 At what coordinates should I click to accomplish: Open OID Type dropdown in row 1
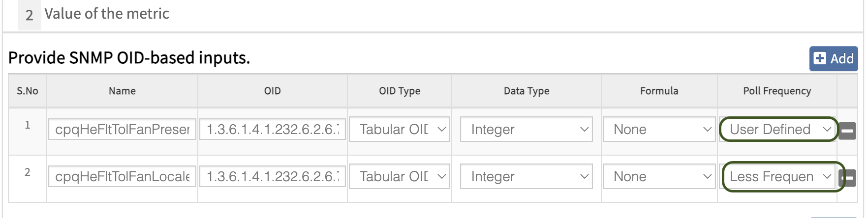(400, 130)
